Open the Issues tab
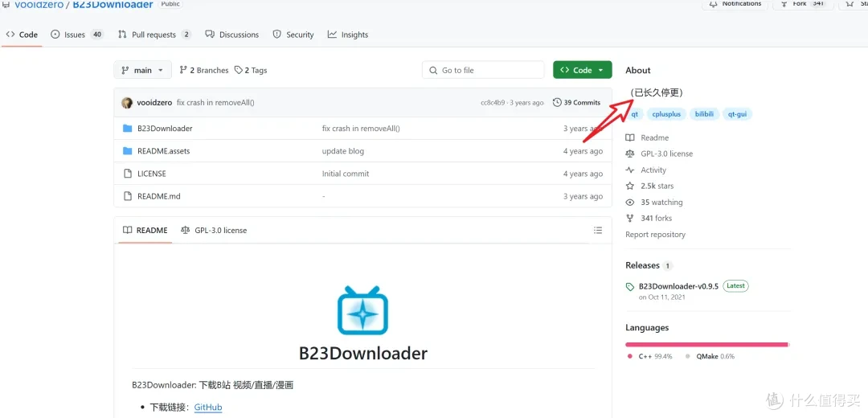The height and width of the screenshot is (418, 868). point(77,35)
